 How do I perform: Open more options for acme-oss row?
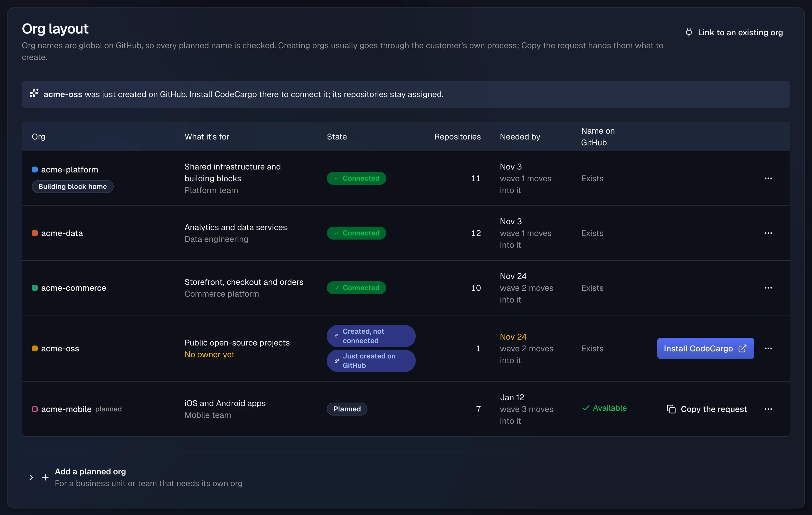pos(768,348)
